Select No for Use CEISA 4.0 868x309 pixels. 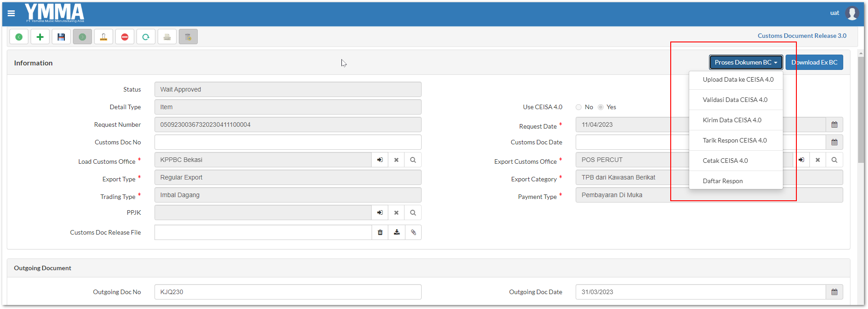point(579,107)
